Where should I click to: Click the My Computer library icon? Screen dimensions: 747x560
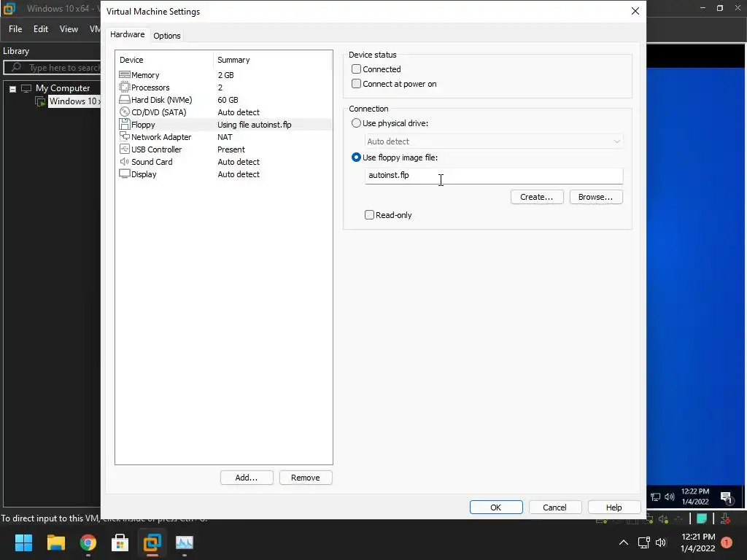coord(26,88)
